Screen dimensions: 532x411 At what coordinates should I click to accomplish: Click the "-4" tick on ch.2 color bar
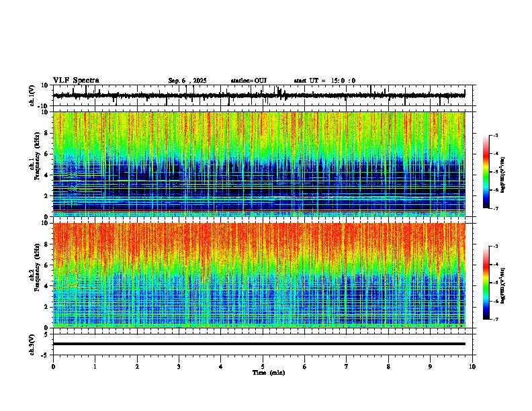coord(496,265)
